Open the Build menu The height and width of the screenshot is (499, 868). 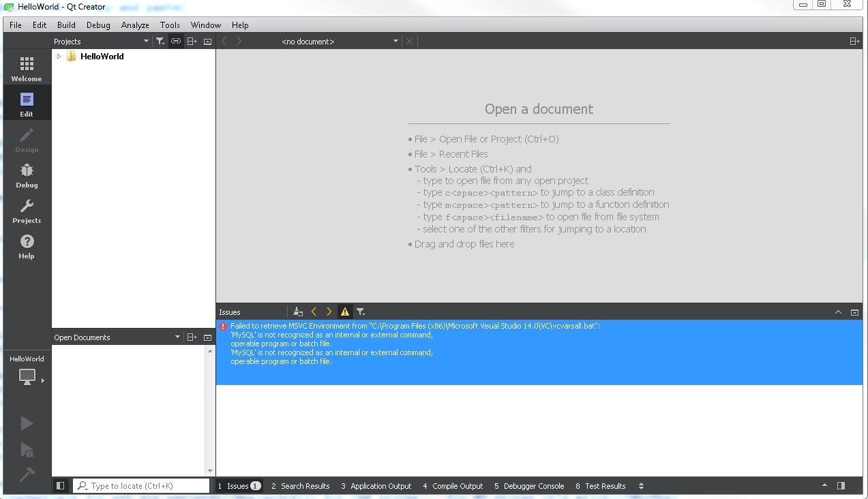click(x=66, y=25)
